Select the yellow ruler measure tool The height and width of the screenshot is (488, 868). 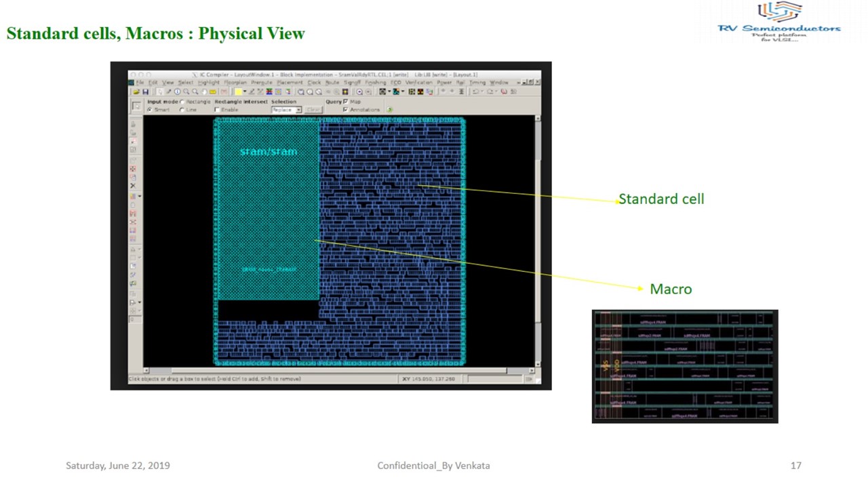(x=212, y=91)
